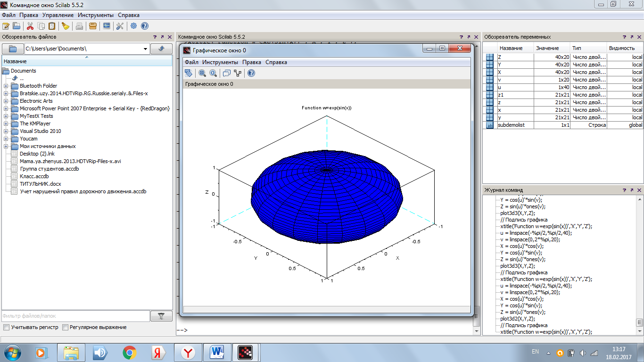Viewport: 644px width, 362px height.
Task: Click the clipboard paste icon
Action: (52, 26)
